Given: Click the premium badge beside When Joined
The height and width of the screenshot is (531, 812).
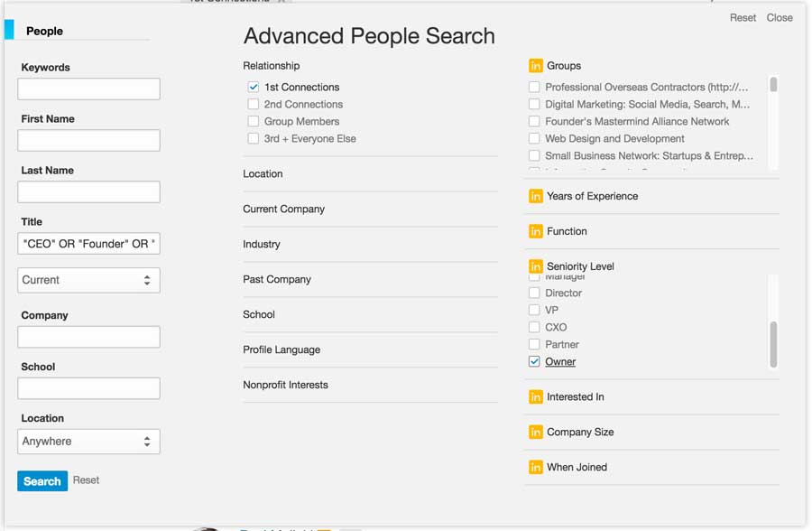Looking at the screenshot, I should coord(535,467).
